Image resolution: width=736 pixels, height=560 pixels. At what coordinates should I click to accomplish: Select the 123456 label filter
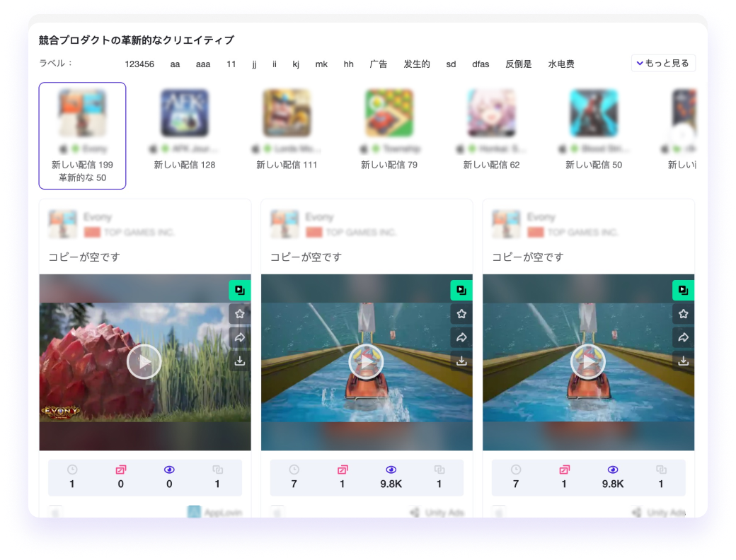[x=139, y=64]
